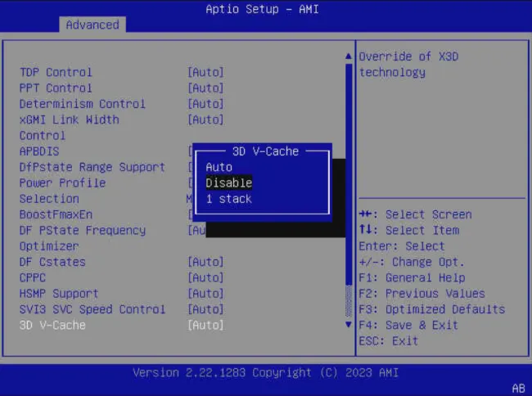Click F3: Optimized Defaults hint
Viewport: 532px width, 396px height.
[x=431, y=309]
